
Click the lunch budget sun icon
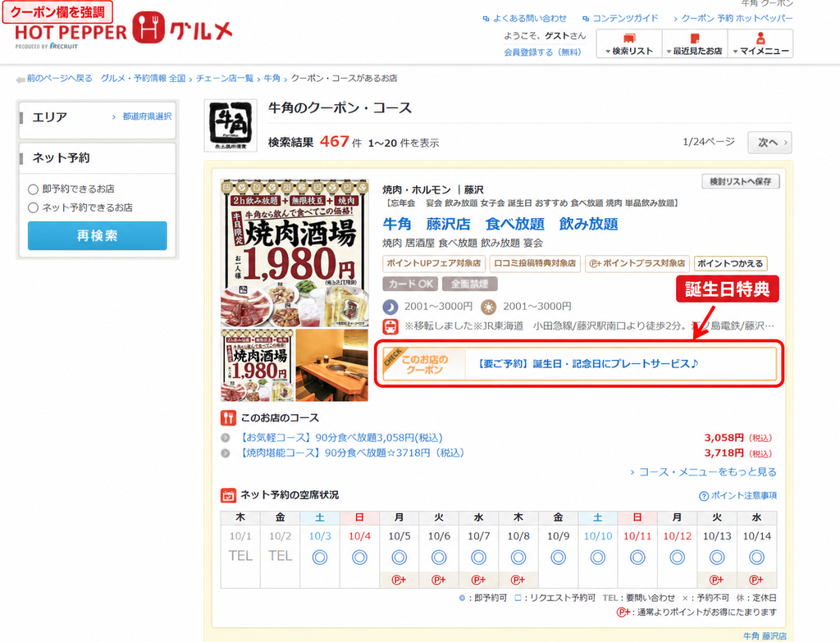click(489, 307)
